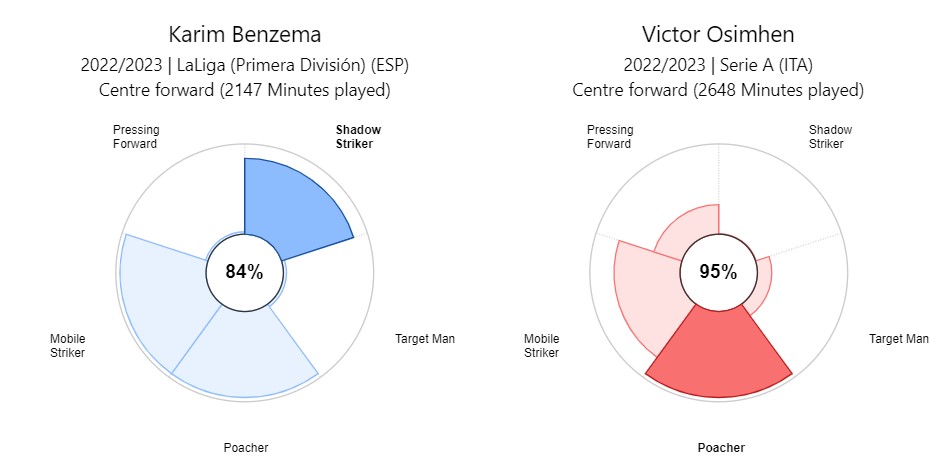Click Osimhen's dark red Poacher wedge
Viewport: 947px width, 463px height.
tap(718, 355)
